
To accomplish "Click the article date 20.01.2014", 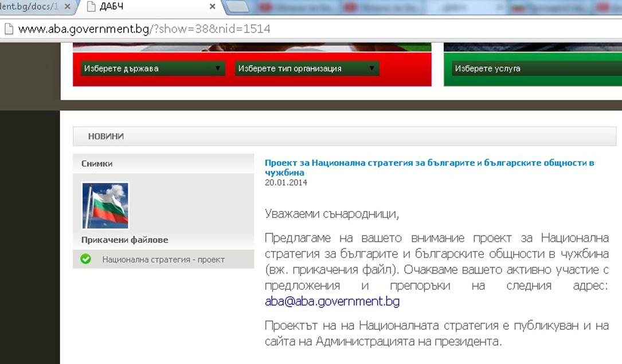I will 285,183.
